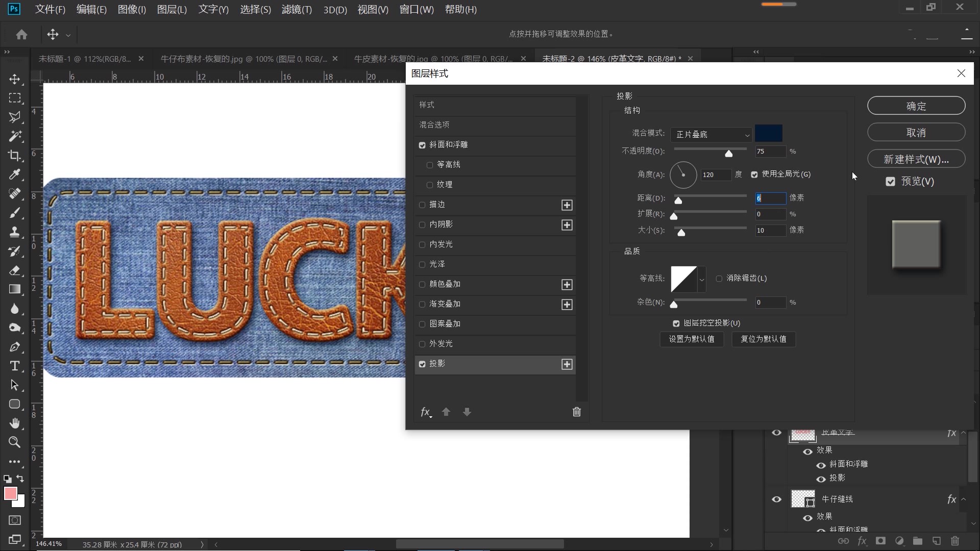
Task: Open the fx menu in the styles list
Action: [425, 412]
